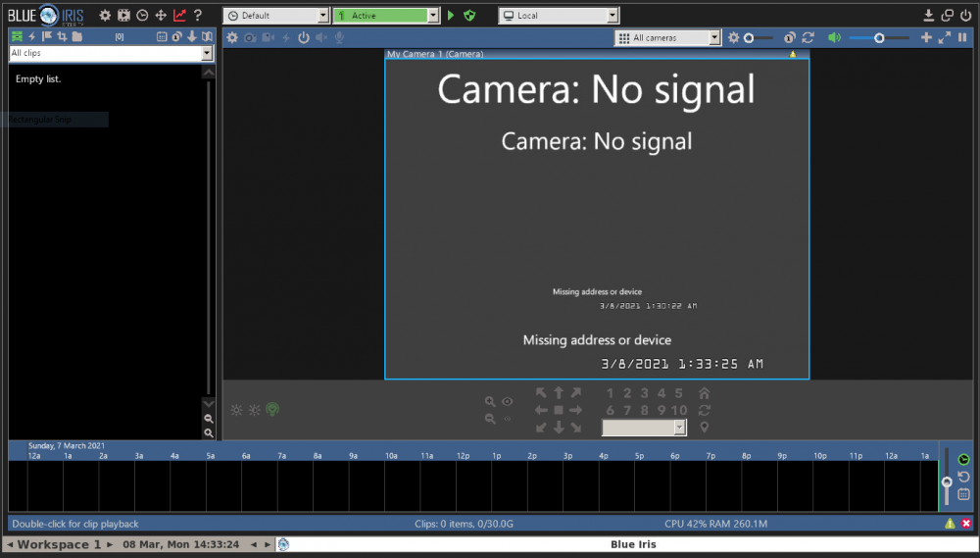
Task: Open the clip viewer film icon
Action: point(123,15)
